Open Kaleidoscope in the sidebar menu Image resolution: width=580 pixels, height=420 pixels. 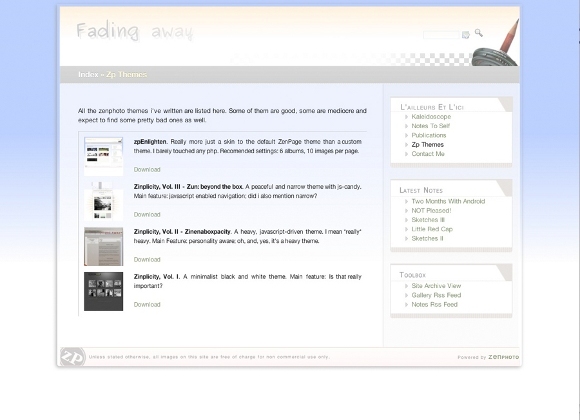[x=431, y=117]
